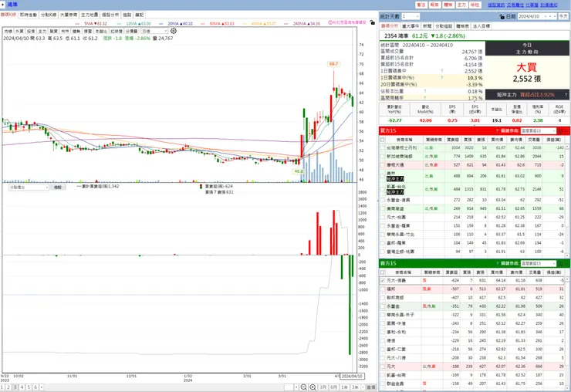Click the button beside the 分點進出 dropdown

(x=58, y=188)
